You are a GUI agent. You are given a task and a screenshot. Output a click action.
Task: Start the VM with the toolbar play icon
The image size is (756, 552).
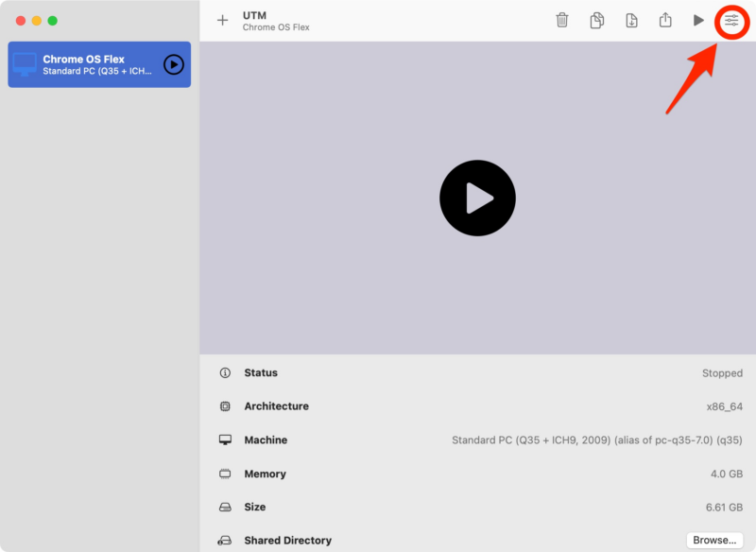698,20
